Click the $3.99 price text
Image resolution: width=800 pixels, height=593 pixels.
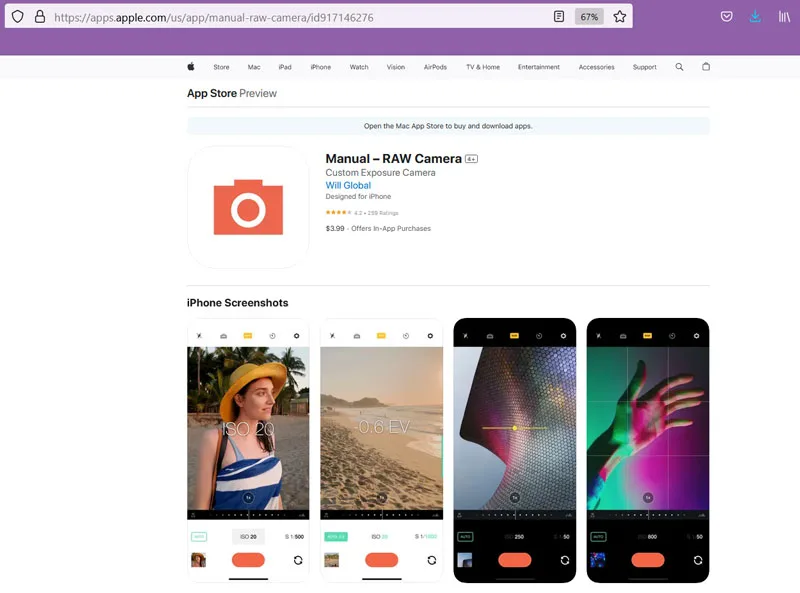(335, 229)
